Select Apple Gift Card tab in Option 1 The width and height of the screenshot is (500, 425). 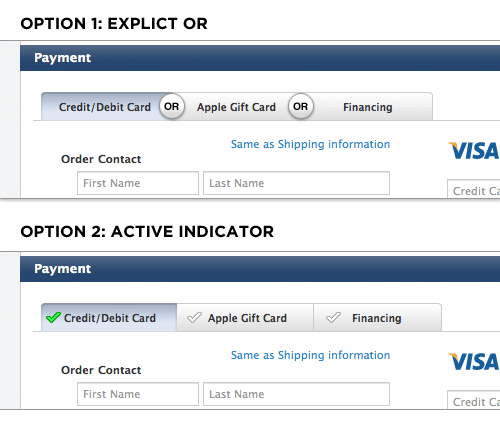tap(236, 107)
